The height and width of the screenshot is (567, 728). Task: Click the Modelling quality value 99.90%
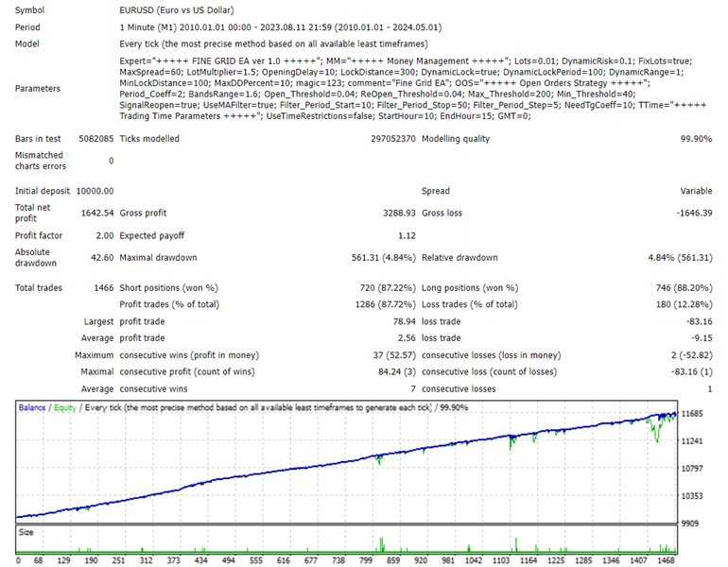(x=696, y=138)
